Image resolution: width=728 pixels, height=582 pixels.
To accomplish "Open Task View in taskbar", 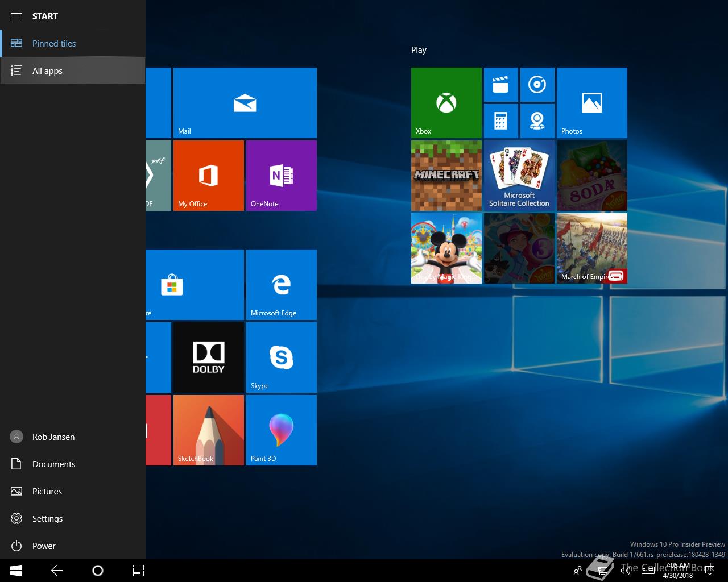I will pyautogui.click(x=139, y=571).
